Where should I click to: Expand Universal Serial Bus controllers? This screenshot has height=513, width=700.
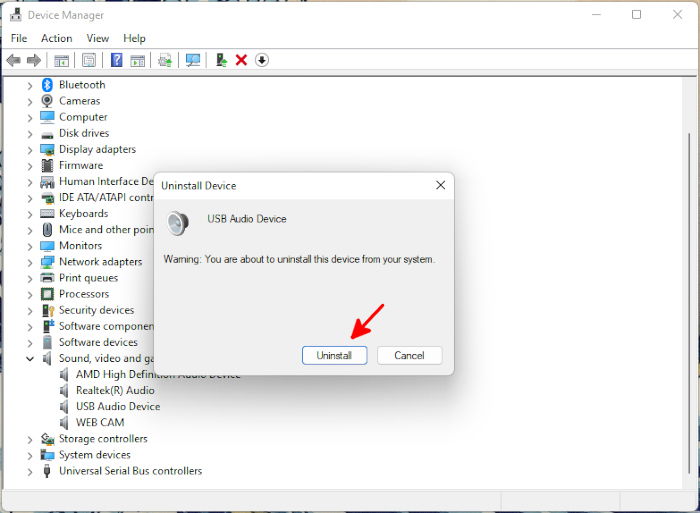coord(30,471)
